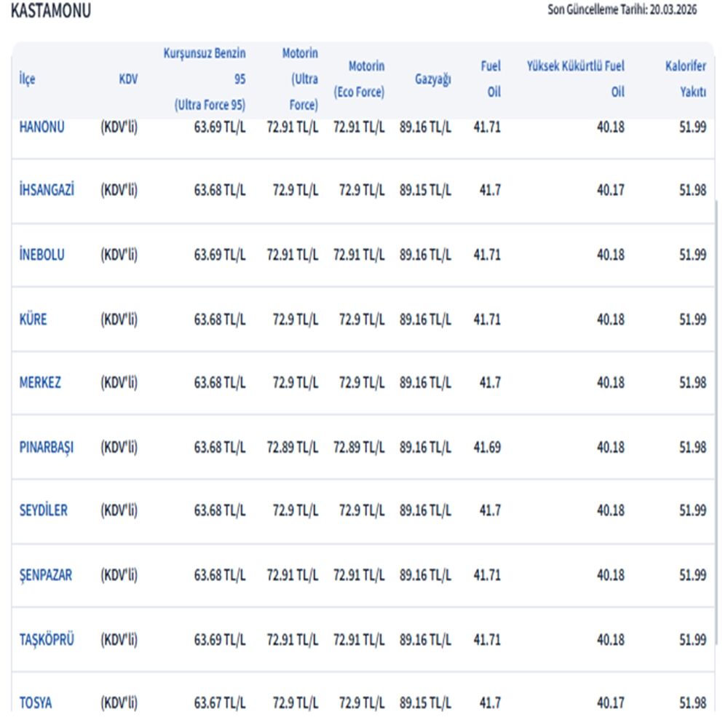The width and height of the screenshot is (728, 728).
Task: Open the TAŞKÖPRÜ district link
Action: [46, 640]
